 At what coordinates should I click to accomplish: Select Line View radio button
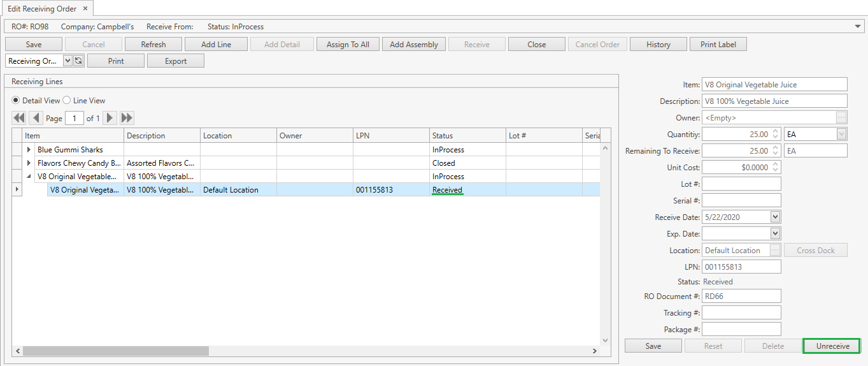(67, 101)
